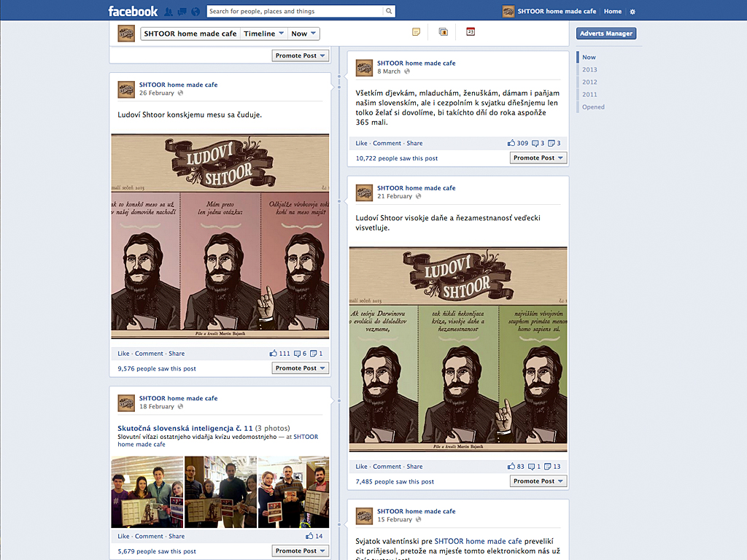Viewport: 747px width, 560px height.
Task: Click share count 1 on 26 February post
Action: [x=317, y=354]
